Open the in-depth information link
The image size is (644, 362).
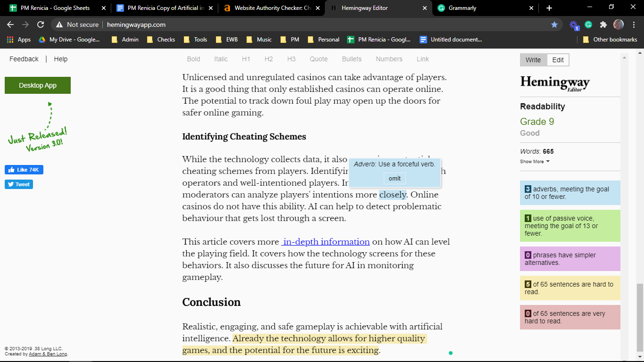point(326,242)
